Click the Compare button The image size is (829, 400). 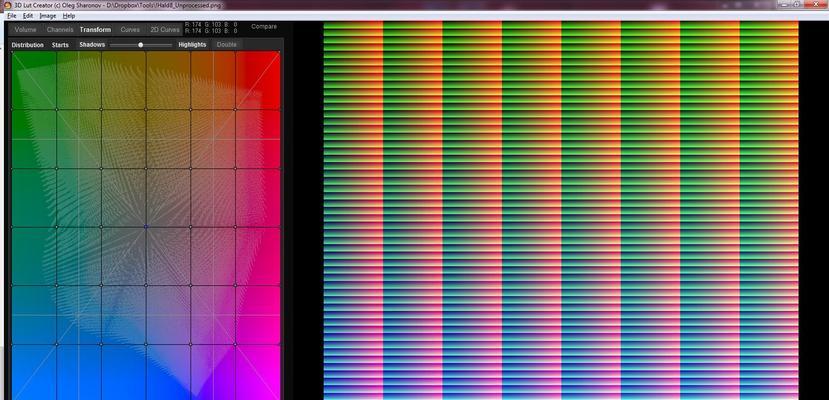[x=264, y=26]
